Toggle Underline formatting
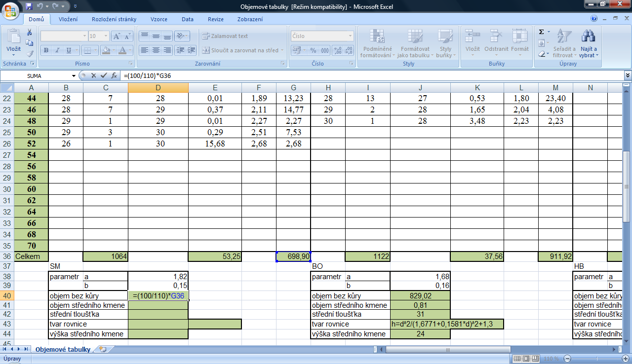This screenshot has height=364, width=632. click(69, 50)
